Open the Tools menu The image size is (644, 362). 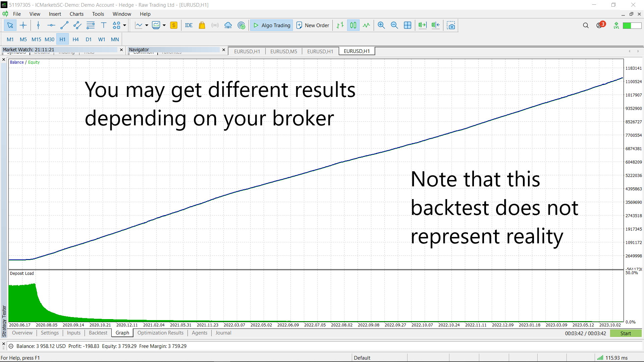tap(97, 14)
